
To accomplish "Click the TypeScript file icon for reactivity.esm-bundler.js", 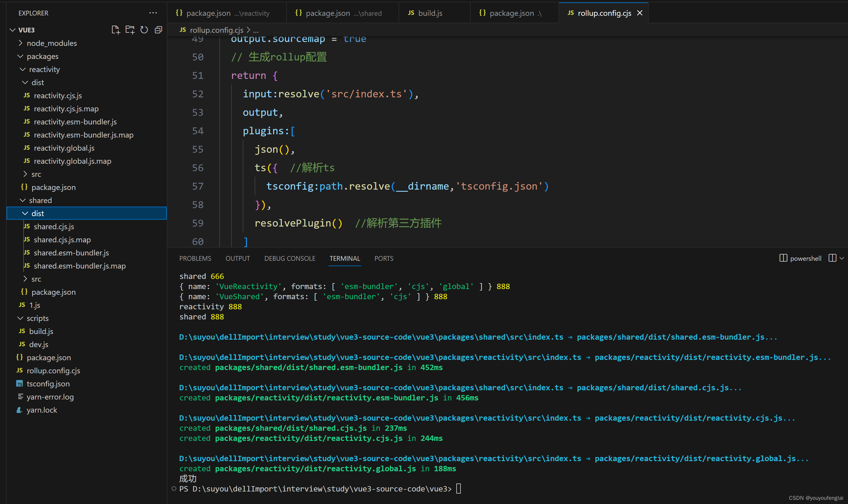I will click(x=27, y=122).
